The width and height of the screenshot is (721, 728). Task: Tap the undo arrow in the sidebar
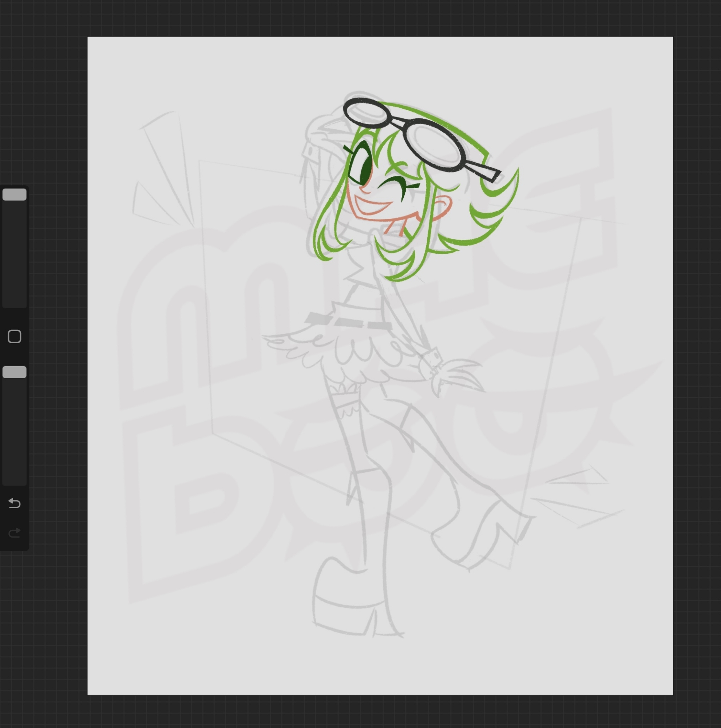[x=14, y=503]
